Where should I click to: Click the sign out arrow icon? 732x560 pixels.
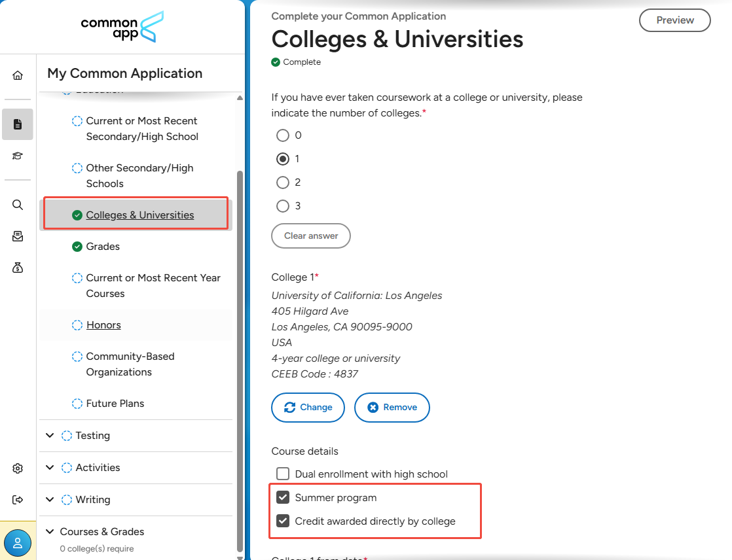(18, 500)
